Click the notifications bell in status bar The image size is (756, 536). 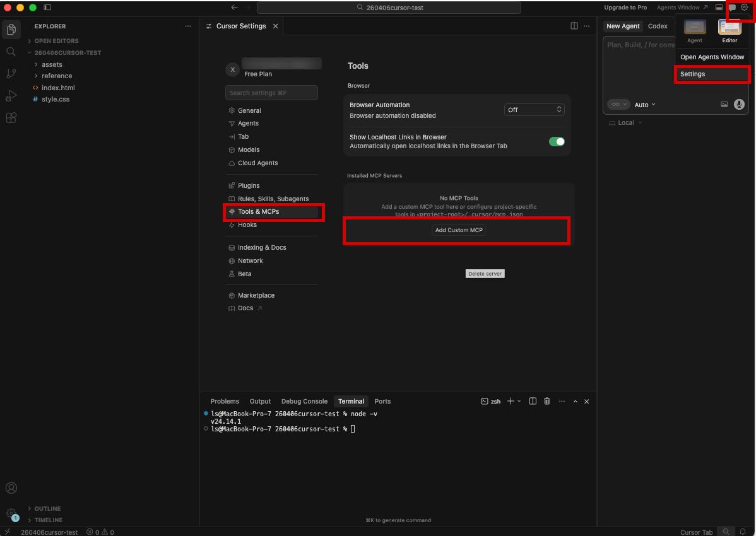point(743,532)
